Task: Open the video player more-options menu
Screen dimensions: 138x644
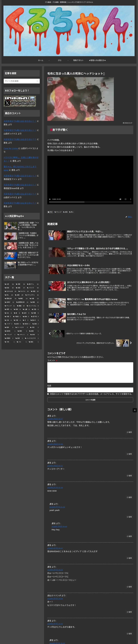Action: point(130,199)
